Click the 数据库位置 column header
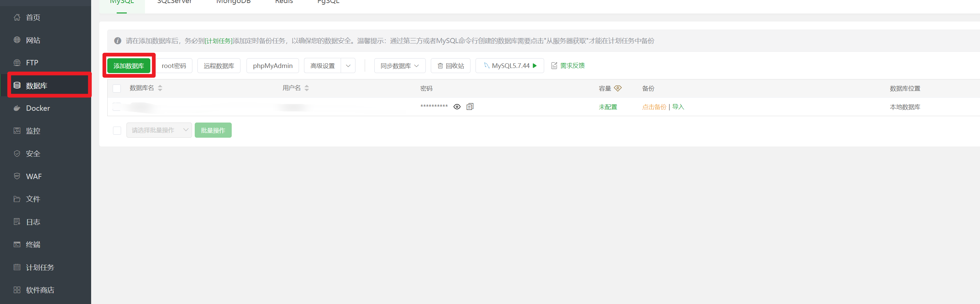The height and width of the screenshot is (304, 980). click(905, 89)
